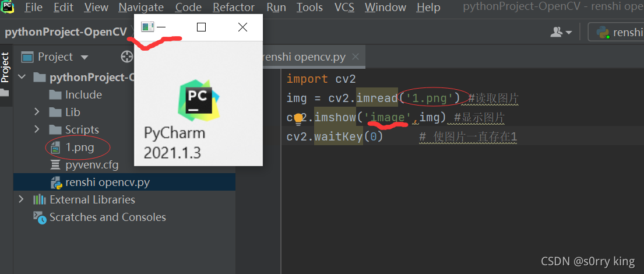Open the renshi run configuration dropdown
The image size is (644, 274).
click(616, 32)
